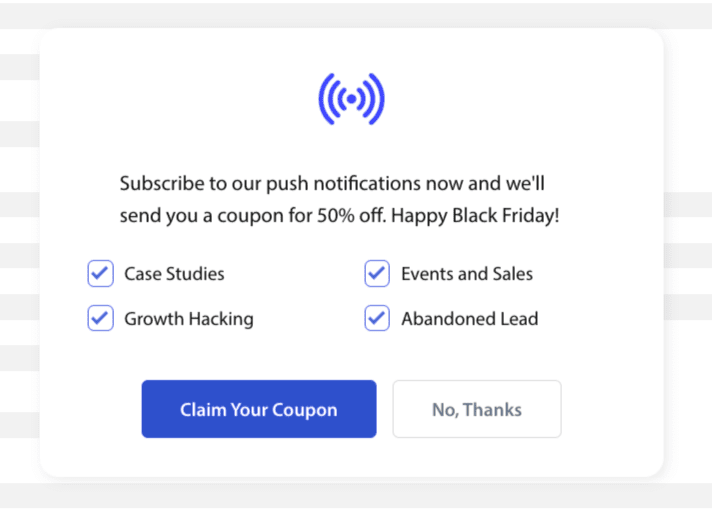Toggle the Events and Sales checkbox
Screen dimensions: 712x513
coord(377,273)
